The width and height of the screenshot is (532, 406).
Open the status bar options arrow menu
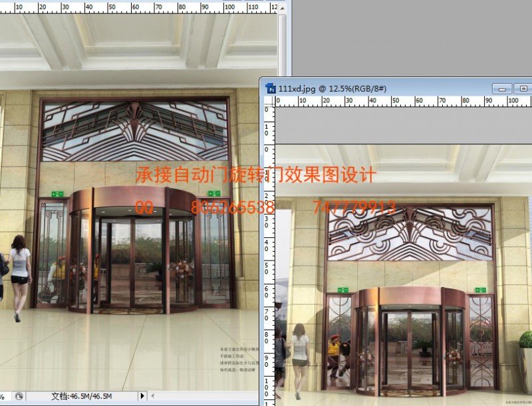pyautogui.click(x=142, y=395)
